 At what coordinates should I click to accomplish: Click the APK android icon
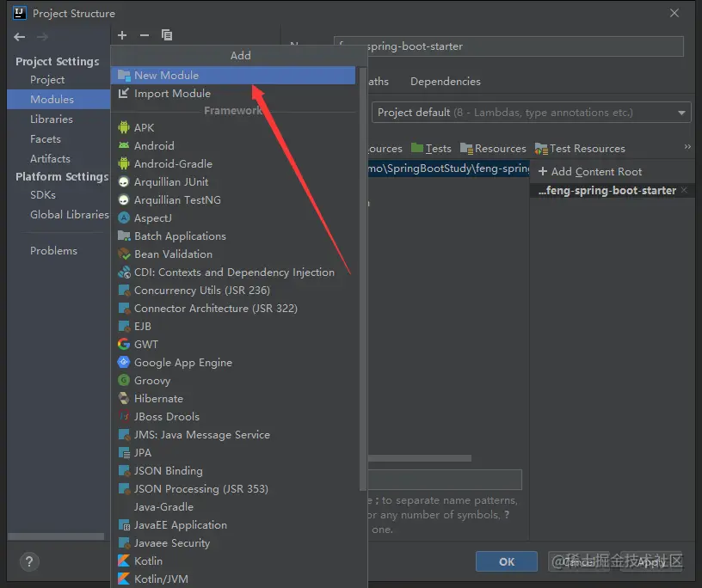tap(124, 127)
